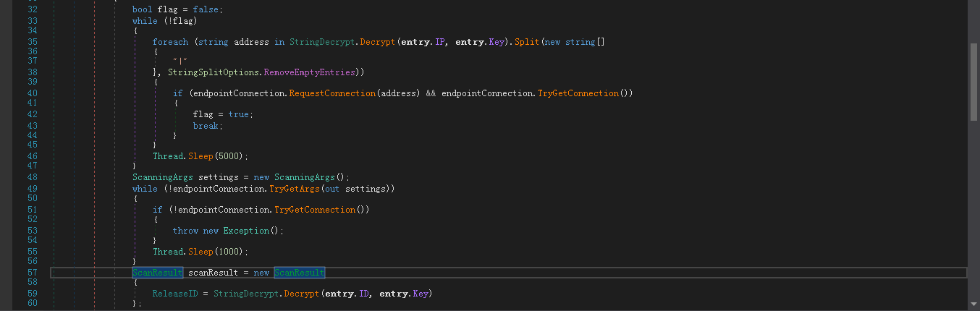Click StringDecrypt class on line 35

click(316, 42)
